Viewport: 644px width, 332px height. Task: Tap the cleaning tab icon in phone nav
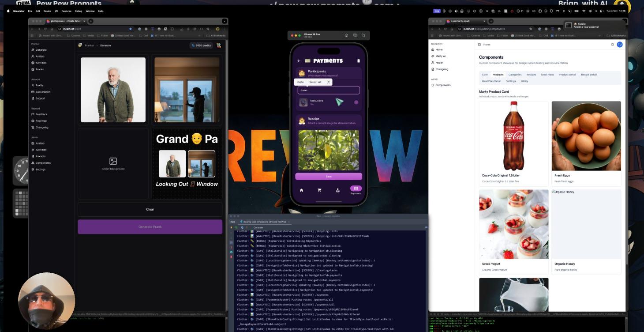[x=337, y=190]
